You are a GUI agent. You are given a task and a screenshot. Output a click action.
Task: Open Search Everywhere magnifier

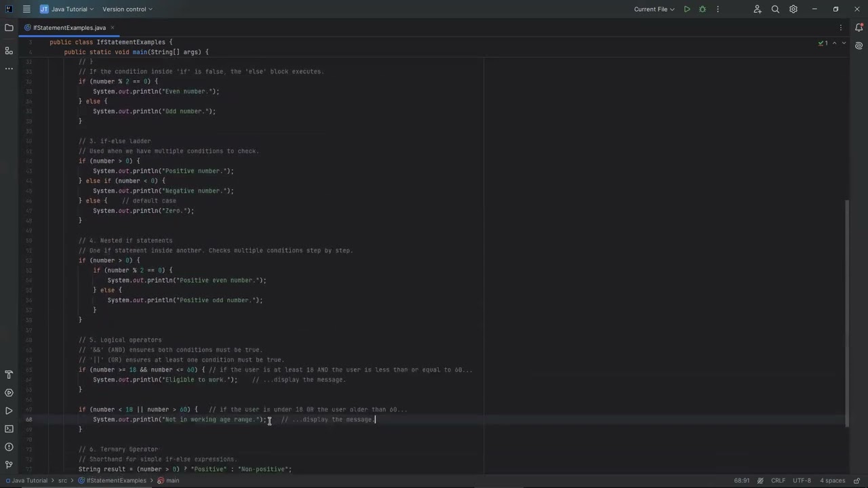775,9
